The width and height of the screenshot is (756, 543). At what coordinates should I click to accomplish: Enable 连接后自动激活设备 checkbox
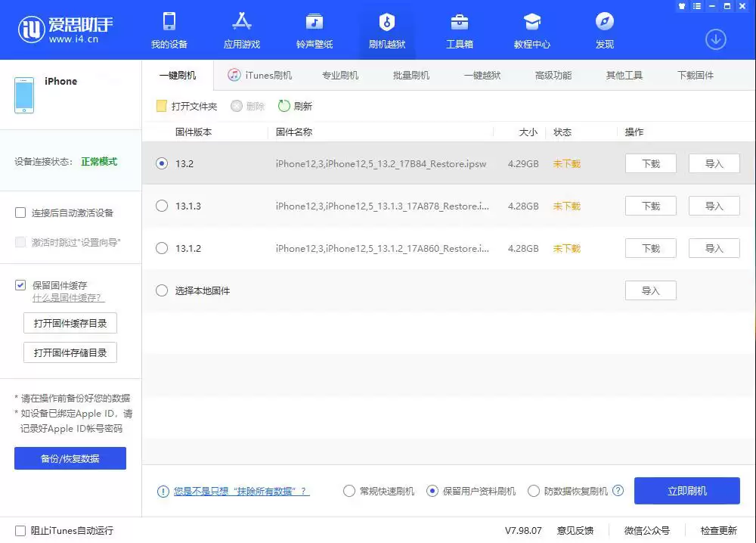[20, 213]
